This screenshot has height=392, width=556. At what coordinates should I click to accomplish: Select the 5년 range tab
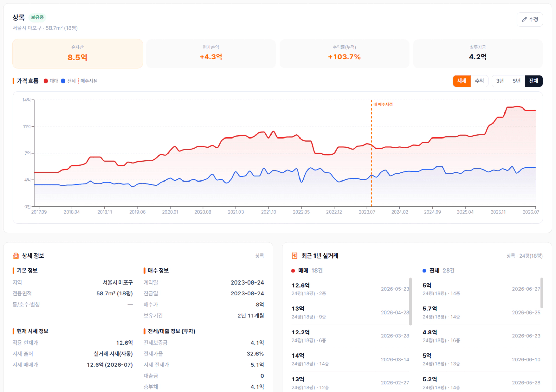point(516,81)
